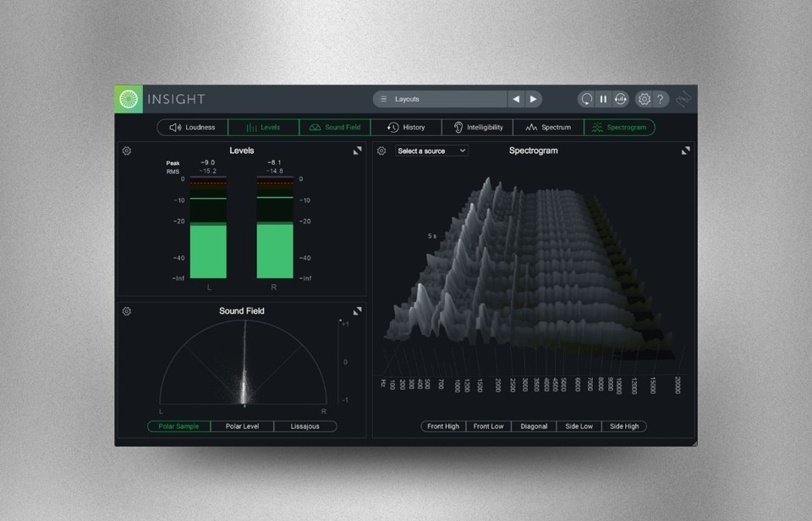Click the 5 s time marker label
This screenshot has height=521, width=812.
pos(432,236)
